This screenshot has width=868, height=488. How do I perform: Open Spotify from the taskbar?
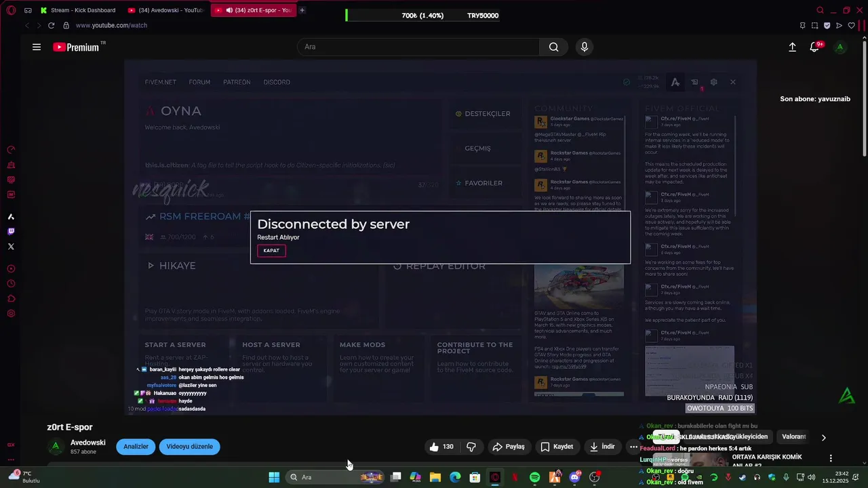[x=535, y=477]
